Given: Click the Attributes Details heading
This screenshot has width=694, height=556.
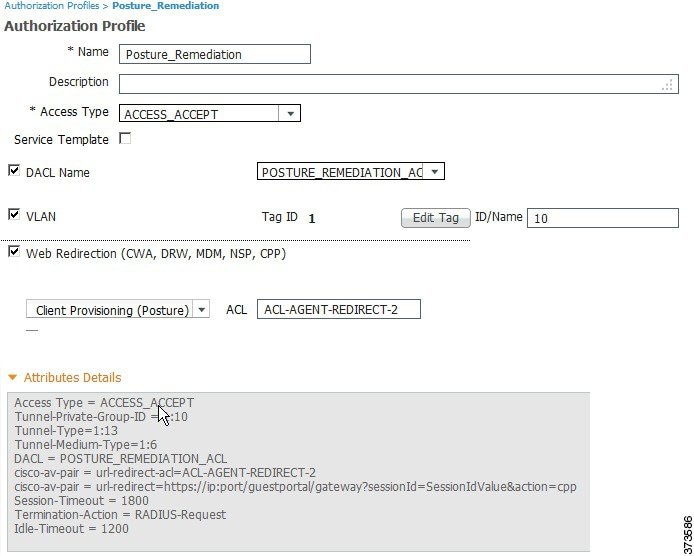Looking at the screenshot, I should click(x=73, y=378).
